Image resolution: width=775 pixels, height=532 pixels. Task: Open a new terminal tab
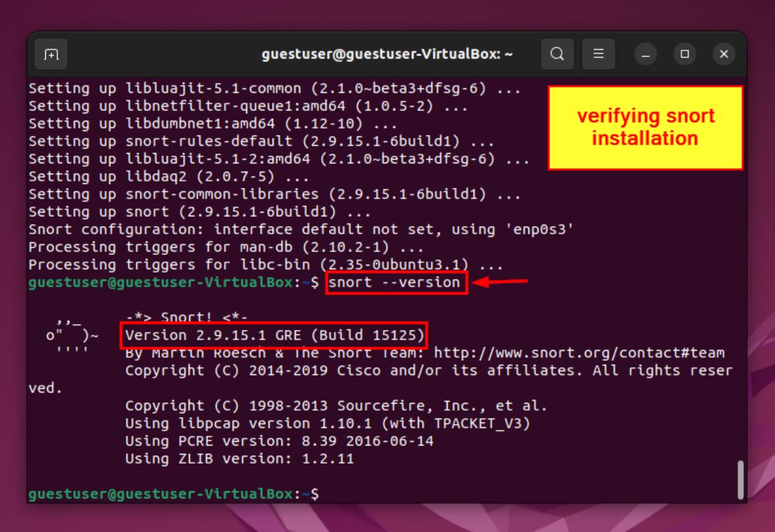(x=50, y=54)
